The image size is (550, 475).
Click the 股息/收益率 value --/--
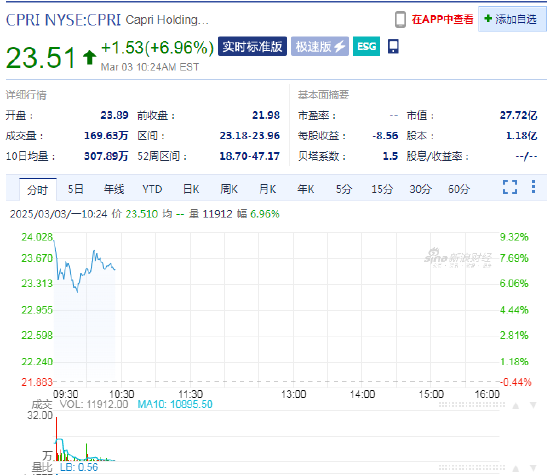(526, 156)
